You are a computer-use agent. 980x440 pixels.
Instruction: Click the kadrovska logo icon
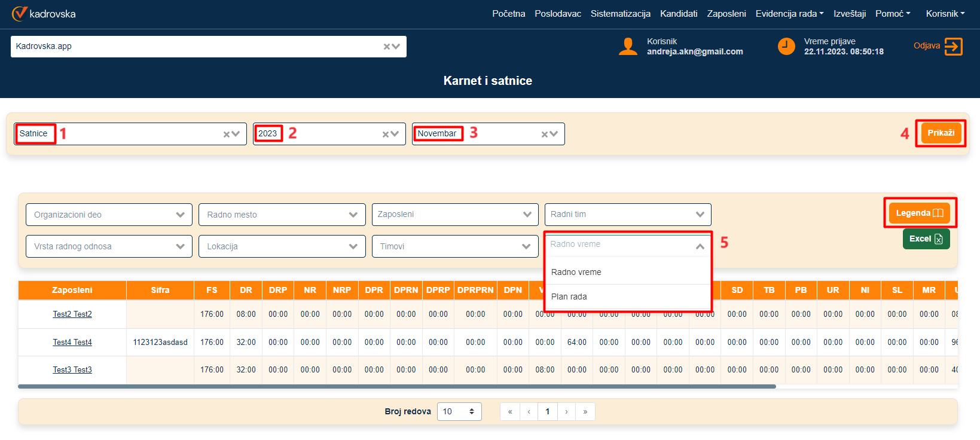click(19, 13)
